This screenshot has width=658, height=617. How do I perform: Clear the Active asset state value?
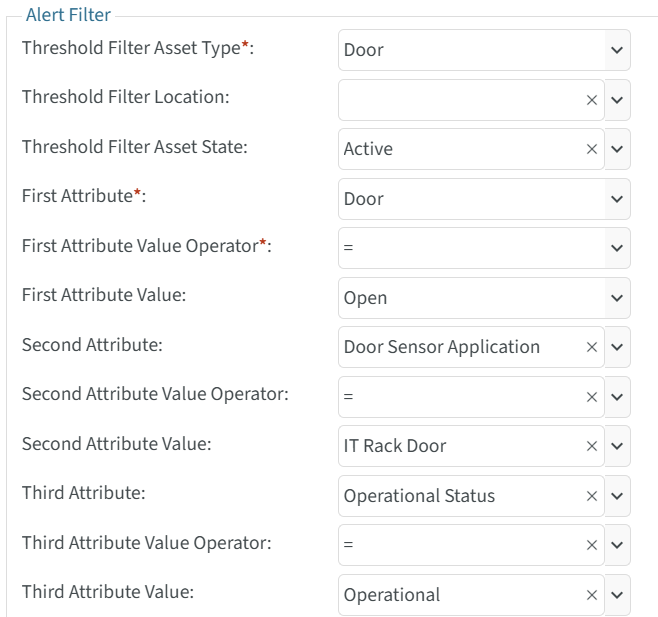coord(591,149)
